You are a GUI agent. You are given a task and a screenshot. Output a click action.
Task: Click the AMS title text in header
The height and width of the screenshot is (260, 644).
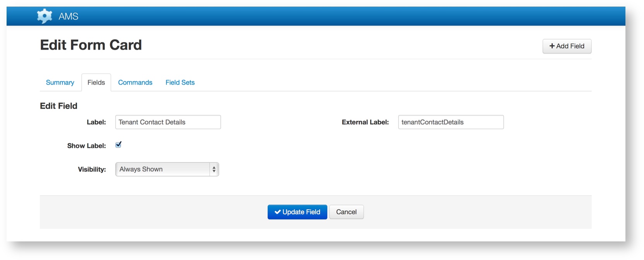point(68,16)
